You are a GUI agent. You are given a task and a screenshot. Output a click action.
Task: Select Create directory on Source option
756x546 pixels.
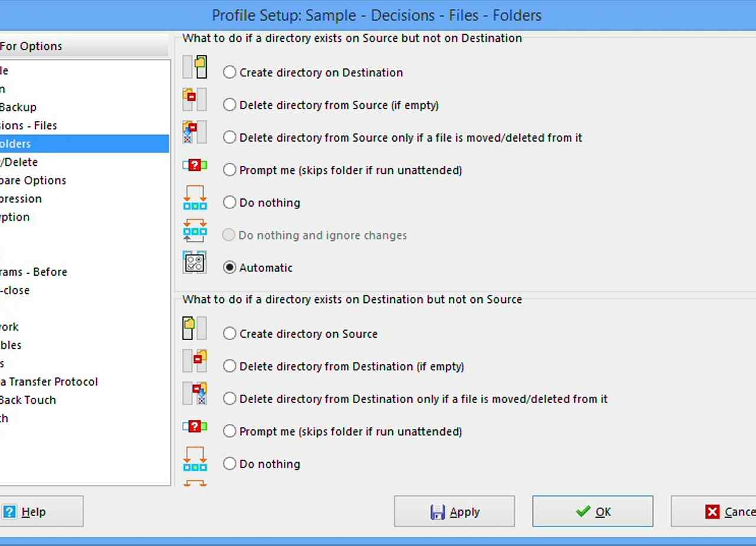coord(229,334)
